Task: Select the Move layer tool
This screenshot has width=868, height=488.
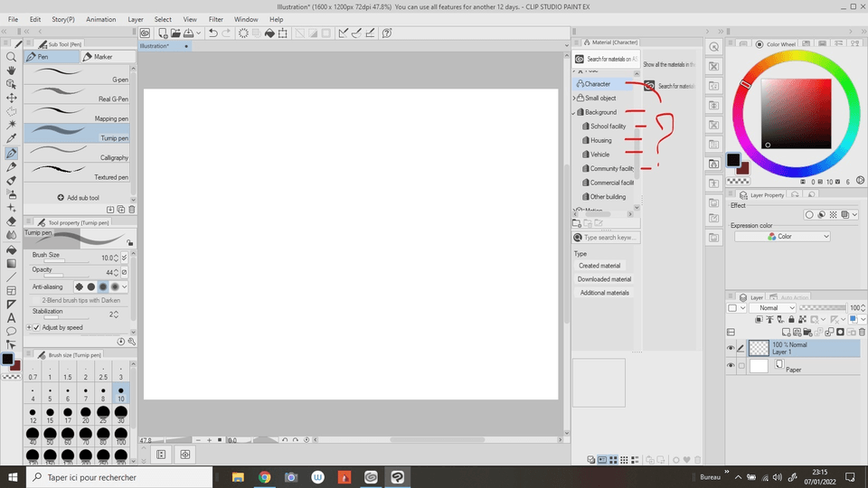Action: (11, 98)
